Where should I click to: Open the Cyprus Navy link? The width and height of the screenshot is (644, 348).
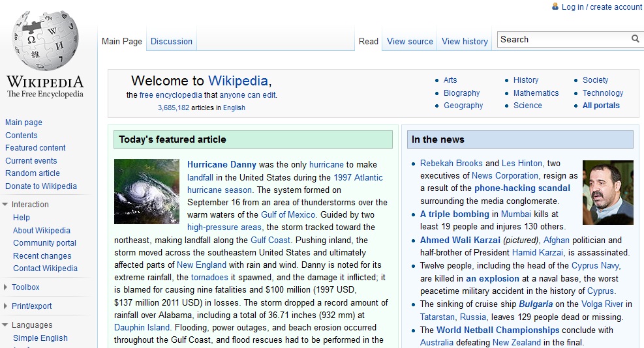(x=595, y=266)
